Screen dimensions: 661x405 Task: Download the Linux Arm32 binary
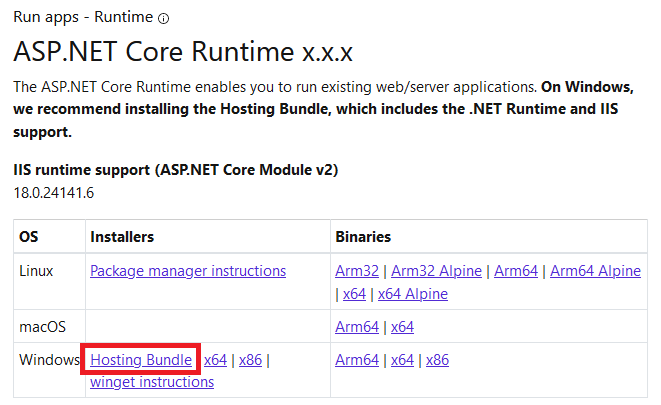coord(358,271)
